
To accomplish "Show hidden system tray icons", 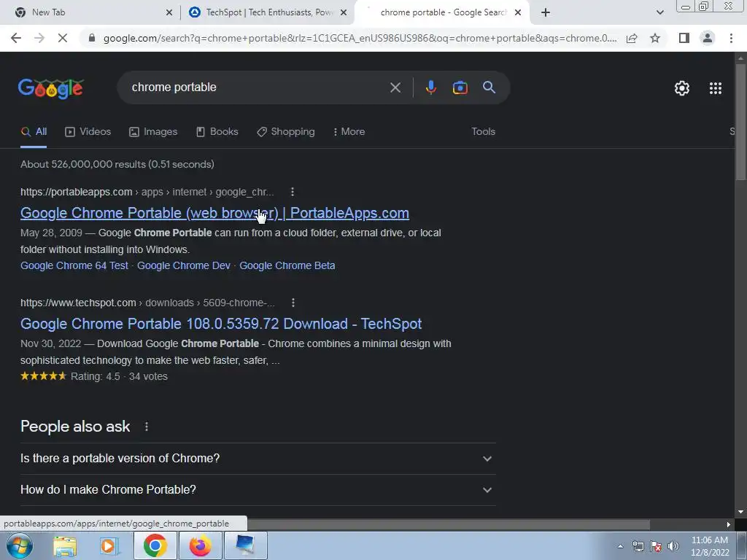I will pyautogui.click(x=620, y=546).
